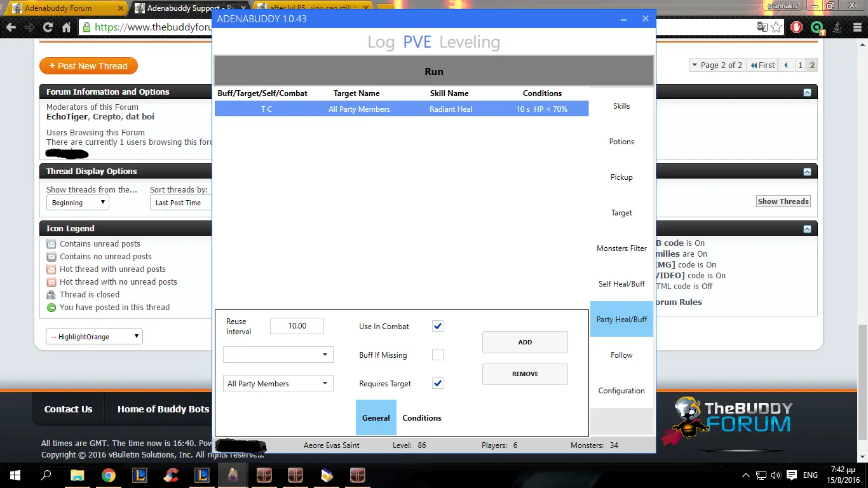Click the previous page arrow in pagination
Viewport: 868px width, 488px height.
786,65
